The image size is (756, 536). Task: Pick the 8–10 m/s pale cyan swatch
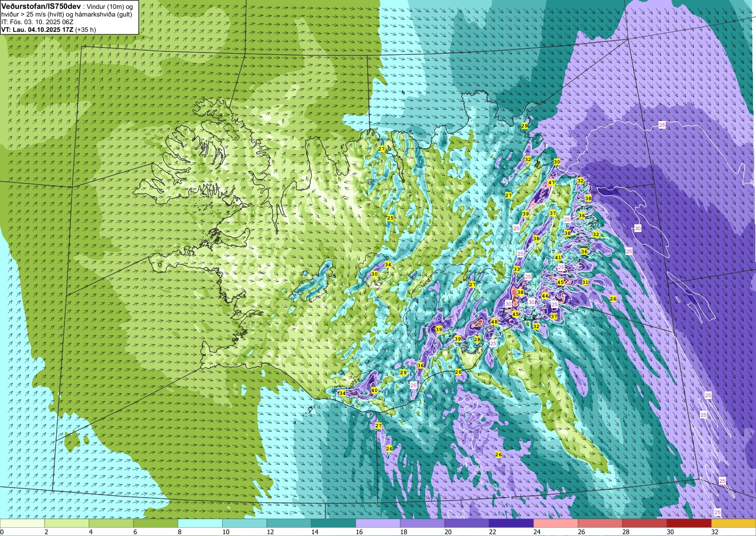coord(200,523)
